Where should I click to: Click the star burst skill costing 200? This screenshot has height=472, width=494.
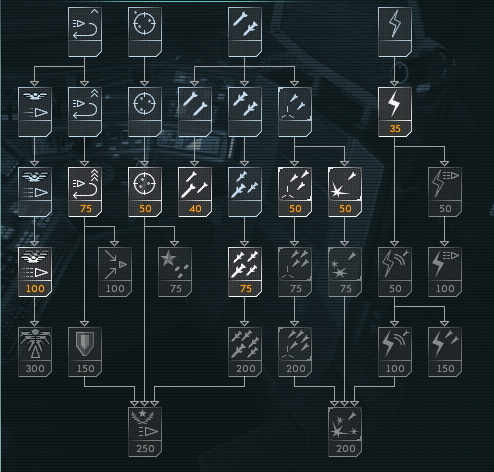point(345,432)
